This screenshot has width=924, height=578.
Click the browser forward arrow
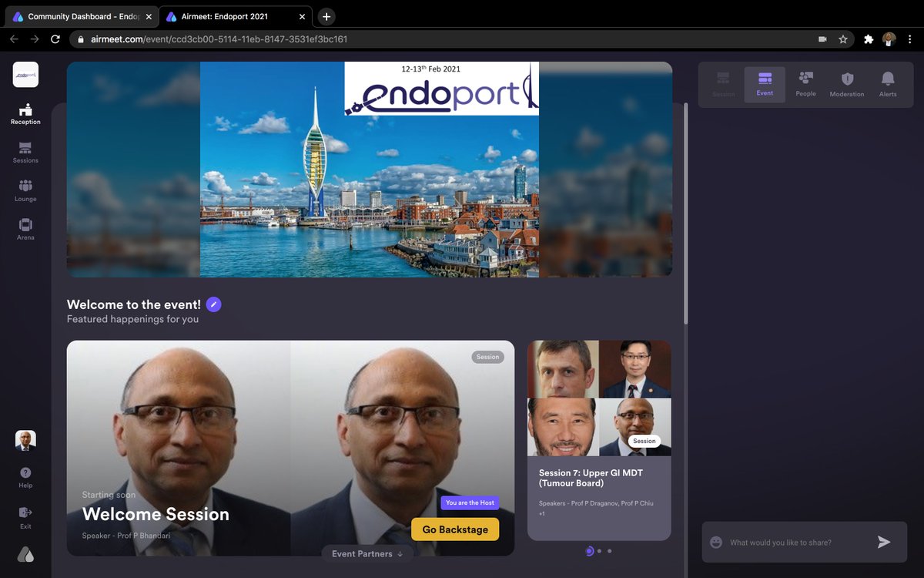pos(35,39)
